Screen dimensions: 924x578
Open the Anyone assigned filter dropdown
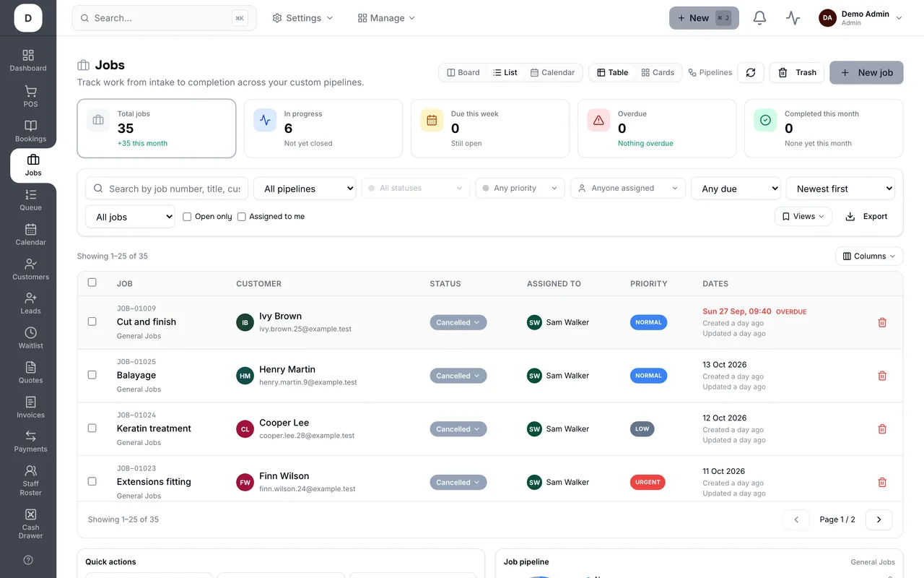click(628, 189)
